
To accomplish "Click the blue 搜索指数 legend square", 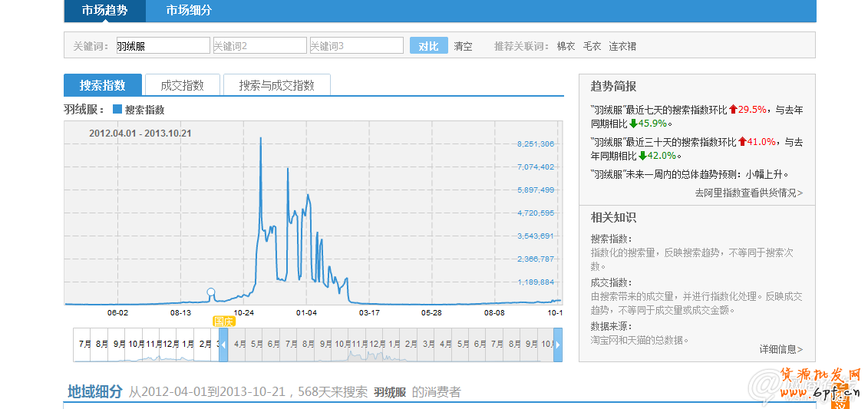I will point(117,110).
